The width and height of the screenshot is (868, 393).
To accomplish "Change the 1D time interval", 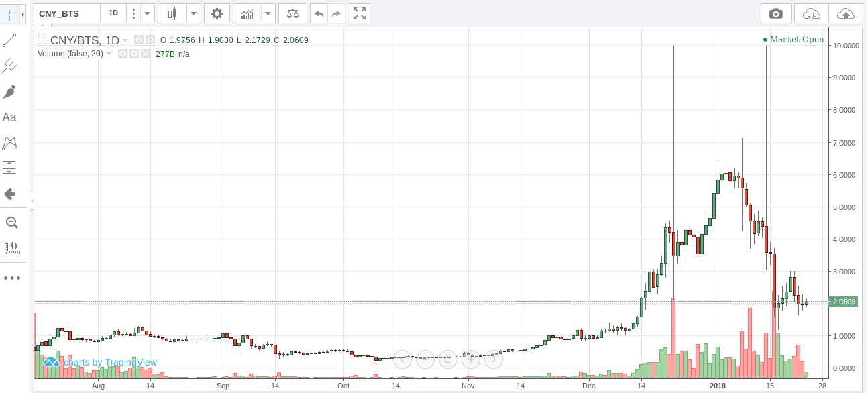I will point(113,13).
